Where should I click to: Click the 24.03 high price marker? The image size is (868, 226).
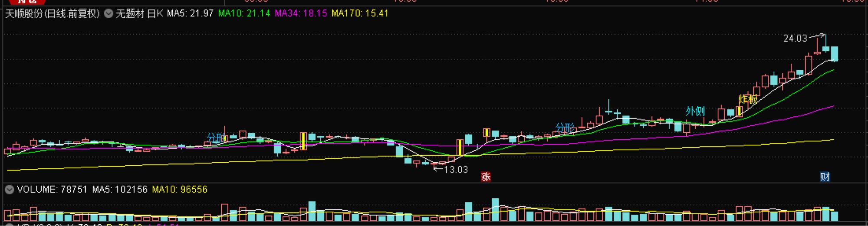[795, 38]
